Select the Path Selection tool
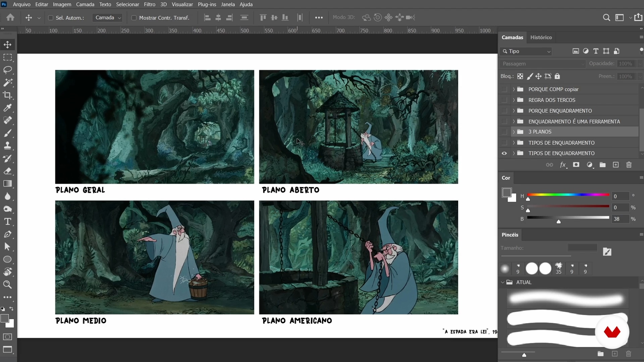 coord(7,247)
